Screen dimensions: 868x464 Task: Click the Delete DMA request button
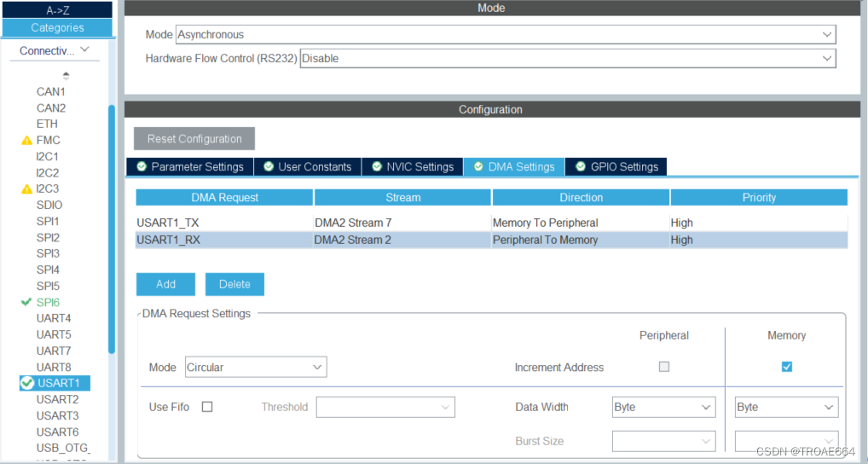point(234,284)
